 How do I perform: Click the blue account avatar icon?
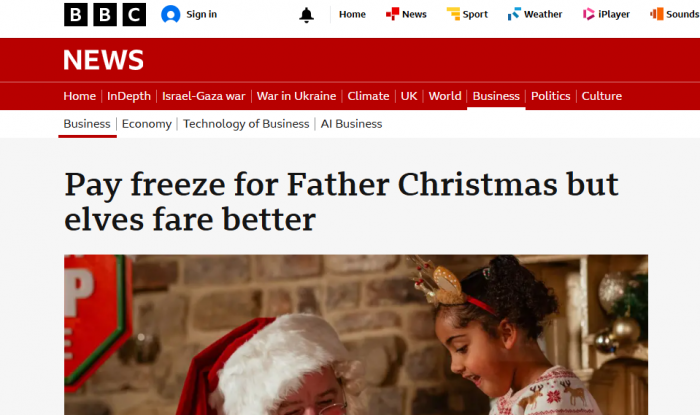tap(171, 14)
